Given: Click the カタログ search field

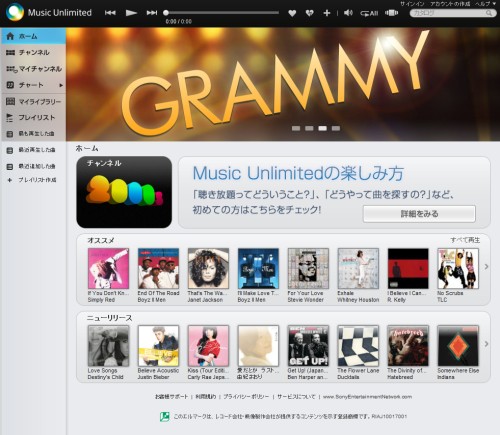Looking at the screenshot, I should click(452, 13).
